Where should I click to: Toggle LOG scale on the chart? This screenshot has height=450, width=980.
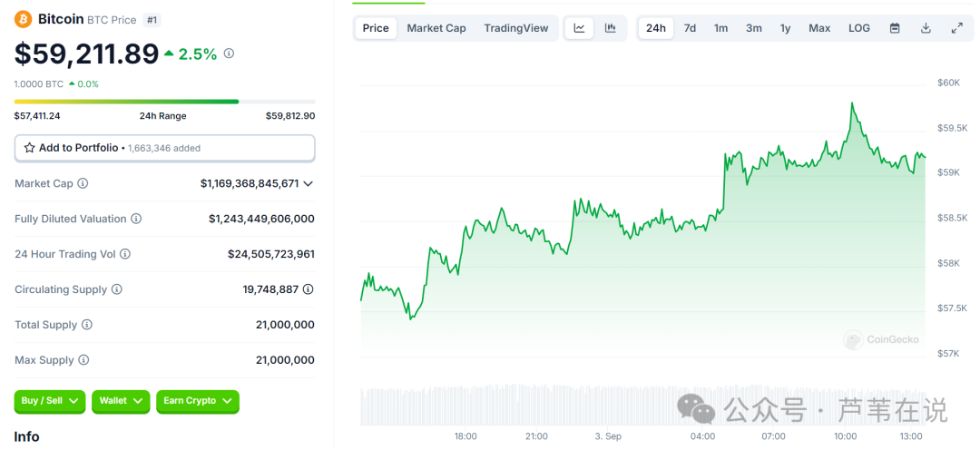point(859,28)
